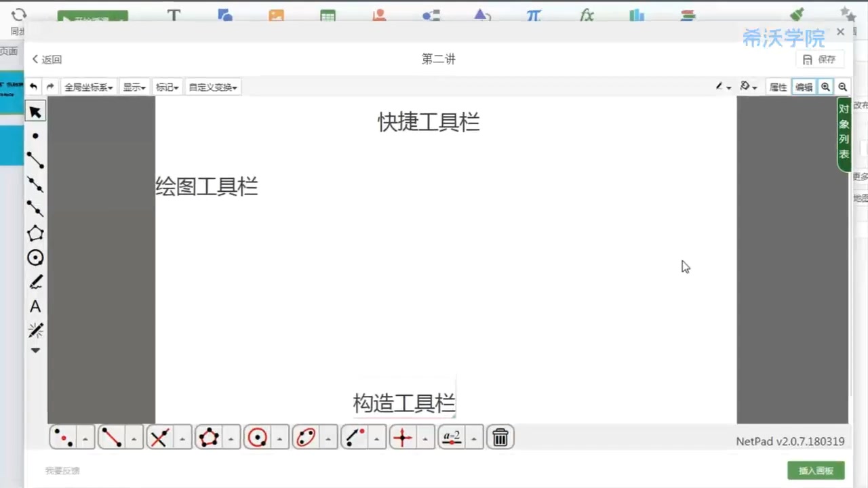Expand options beside coordinate axes tool
Screen dimensions: 868x488
click(425, 439)
